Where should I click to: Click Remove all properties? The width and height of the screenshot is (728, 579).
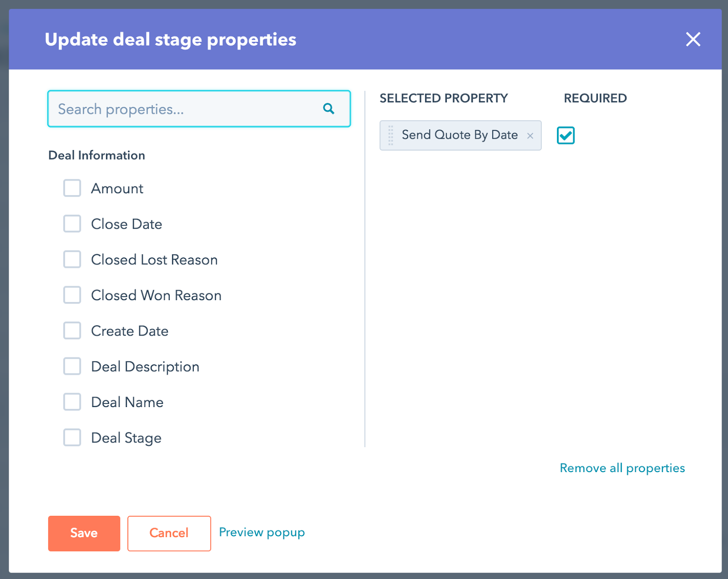[622, 468]
